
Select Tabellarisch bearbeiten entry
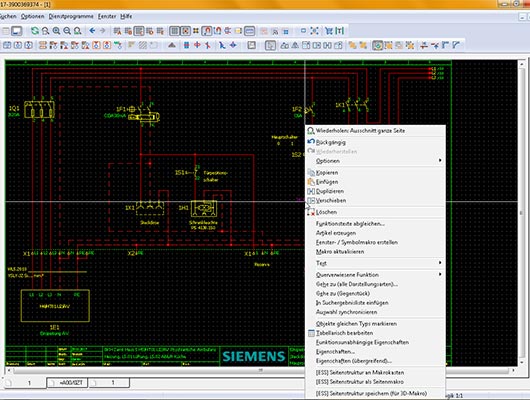point(375,333)
